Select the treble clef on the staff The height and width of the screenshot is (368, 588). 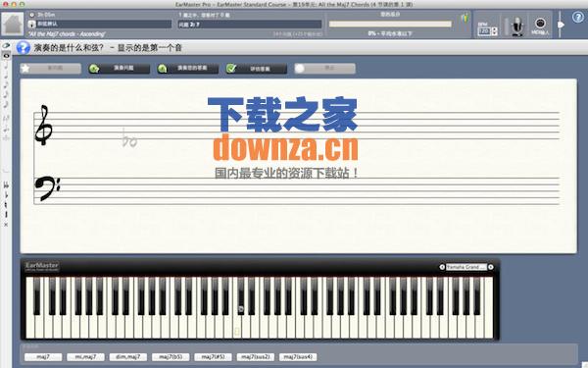point(43,125)
